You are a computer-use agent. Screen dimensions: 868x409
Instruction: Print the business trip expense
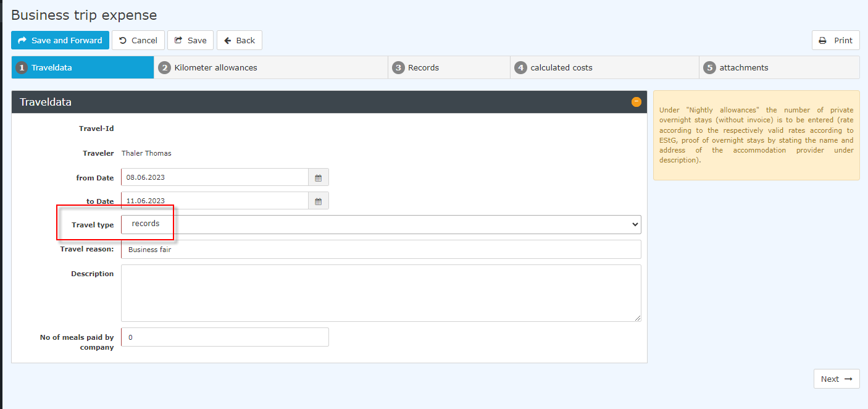click(x=835, y=40)
